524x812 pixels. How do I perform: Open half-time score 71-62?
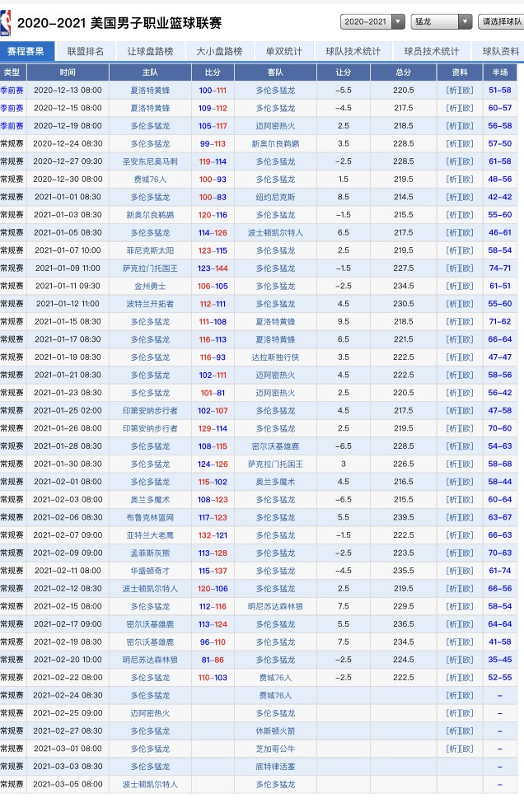[499, 322]
